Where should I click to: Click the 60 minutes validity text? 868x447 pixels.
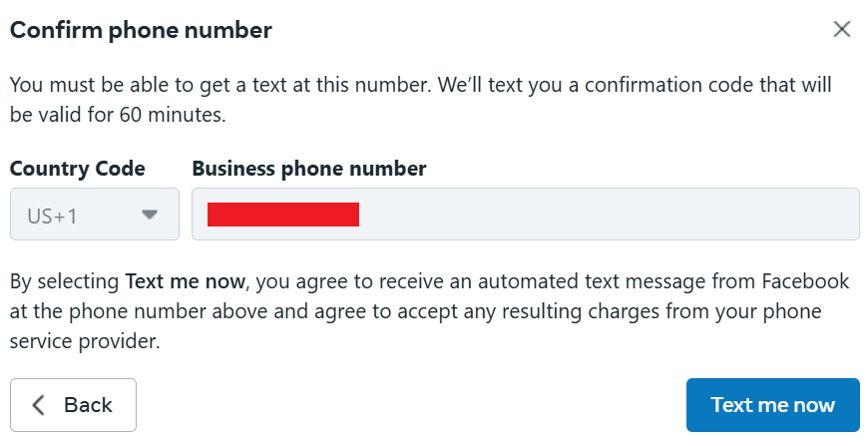(173, 114)
